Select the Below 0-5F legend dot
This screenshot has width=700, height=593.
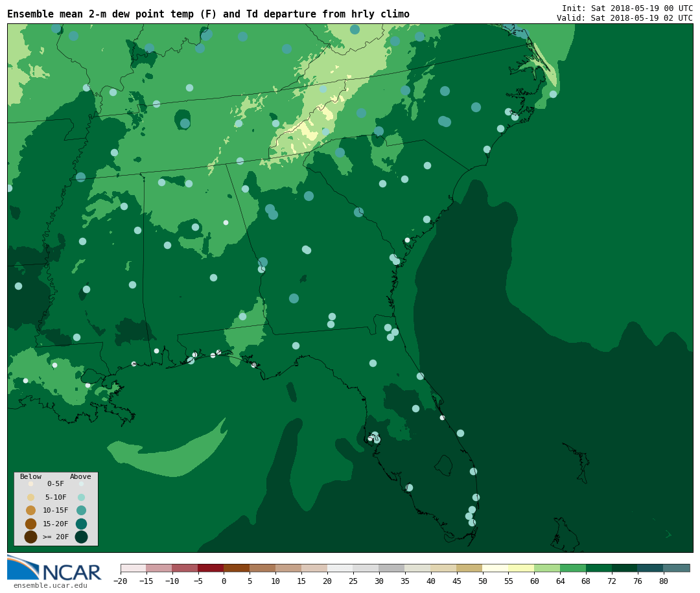(31, 483)
